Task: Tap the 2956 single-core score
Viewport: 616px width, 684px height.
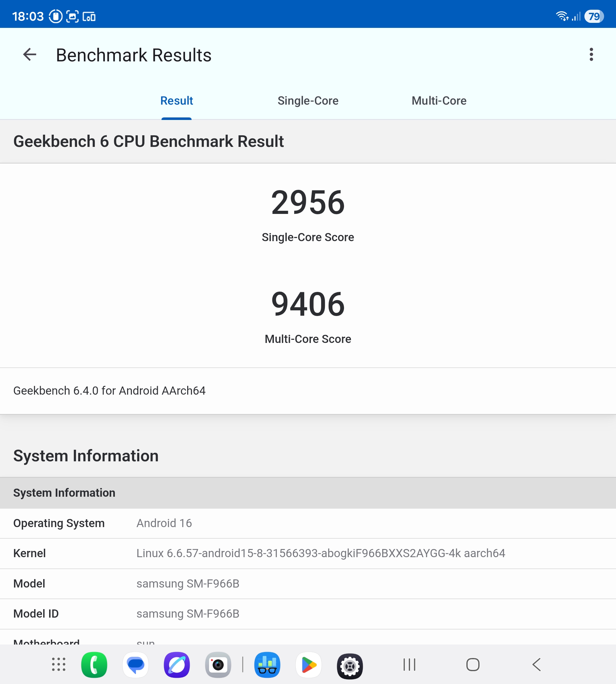Action: [308, 203]
